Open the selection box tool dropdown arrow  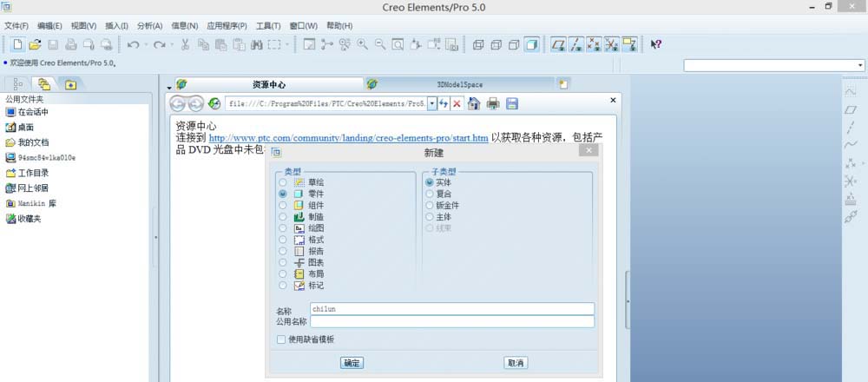(287, 45)
